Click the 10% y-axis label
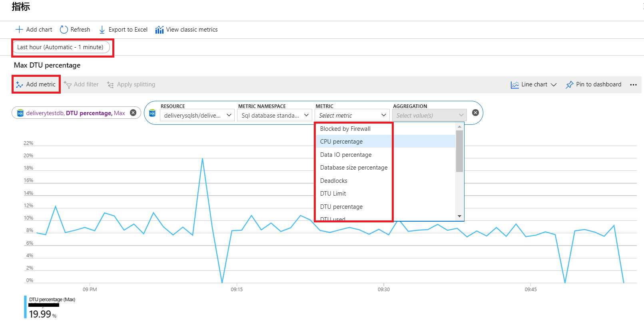The image size is (644, 324). point(28,218)
